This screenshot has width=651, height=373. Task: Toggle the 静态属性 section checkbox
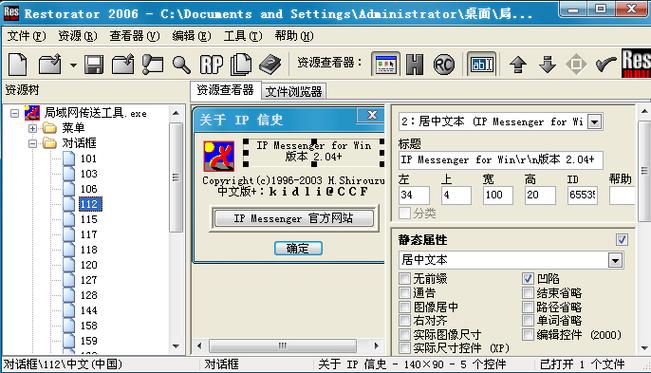click(x=621, y=240)
